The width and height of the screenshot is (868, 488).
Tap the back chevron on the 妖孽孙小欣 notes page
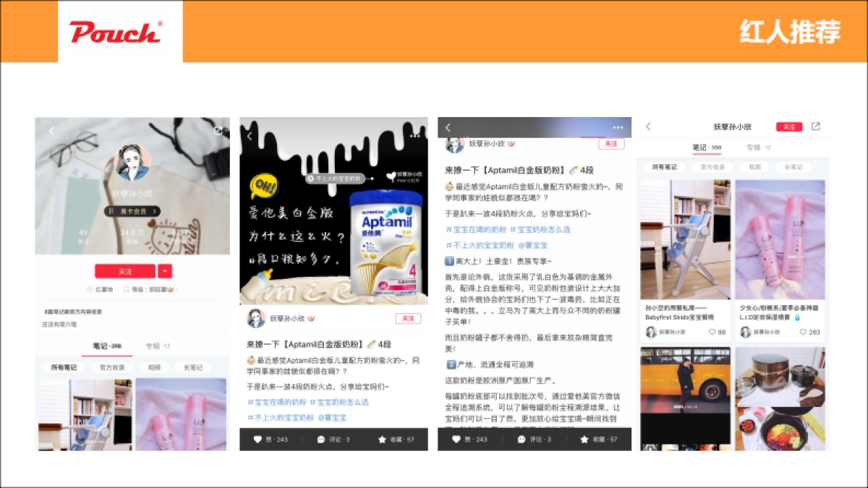click(647, 126)
